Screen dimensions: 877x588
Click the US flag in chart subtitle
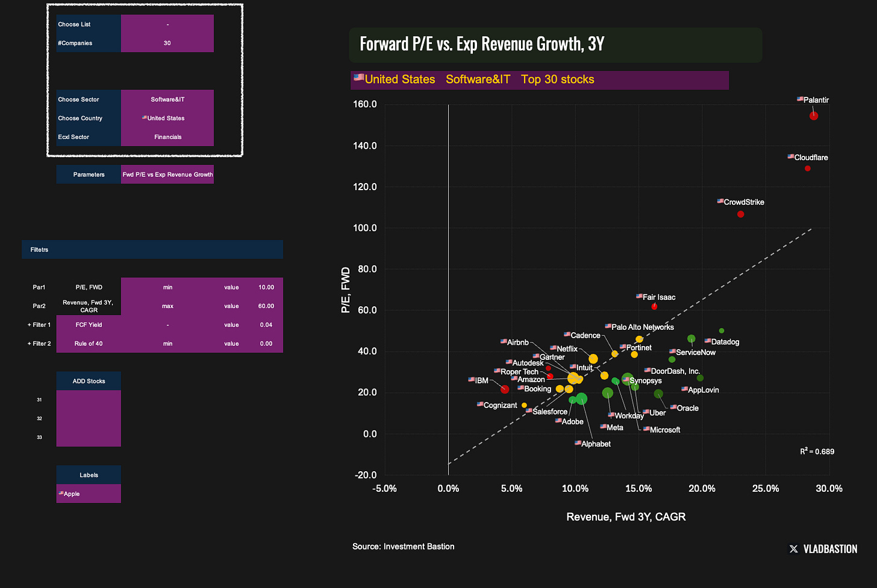pos(358,78)
